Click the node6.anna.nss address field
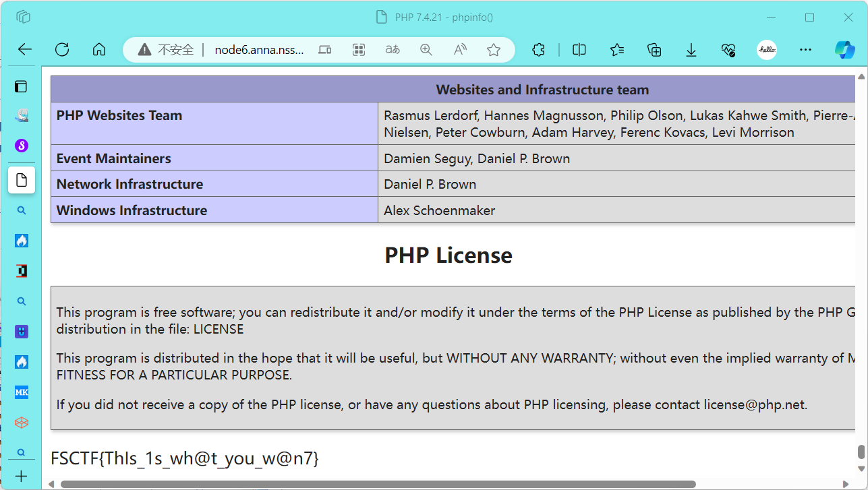This screenshot has height=490, width=868. pyautogui.click(x=259, y=49)
